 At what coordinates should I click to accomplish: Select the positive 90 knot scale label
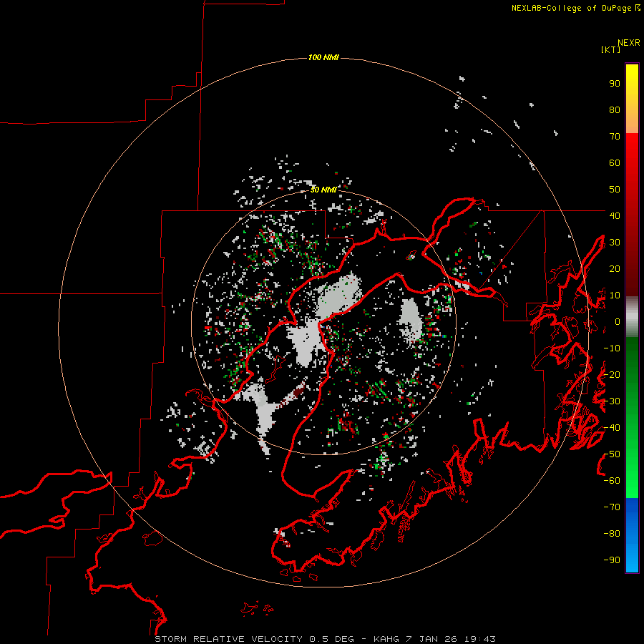(x=615, y=84)
